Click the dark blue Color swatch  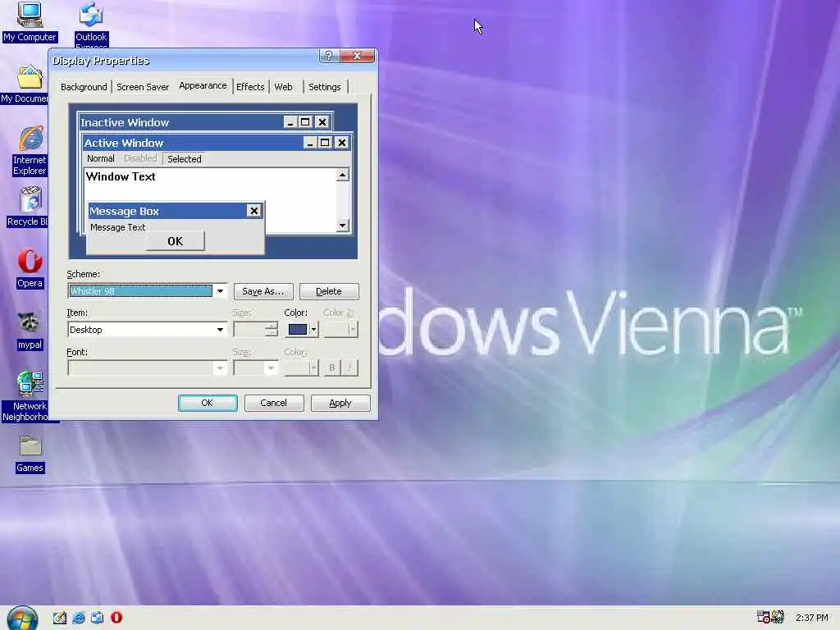coord(297,330)
